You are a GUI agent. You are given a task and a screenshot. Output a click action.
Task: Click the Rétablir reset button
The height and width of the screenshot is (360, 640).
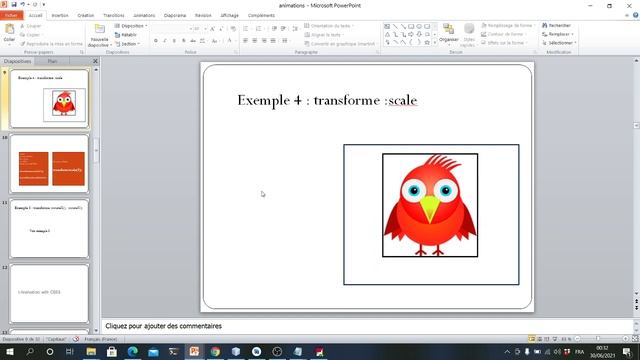tap(126, 35)
